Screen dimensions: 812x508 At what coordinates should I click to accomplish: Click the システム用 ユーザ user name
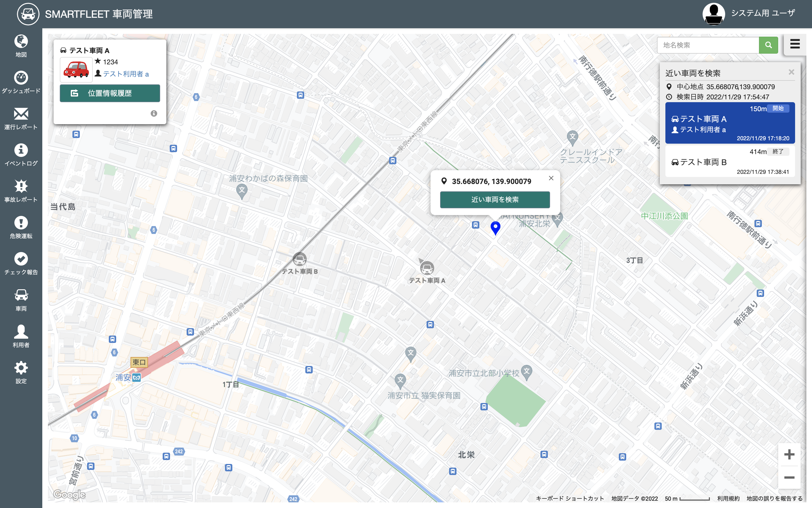[x=763, y=13]
